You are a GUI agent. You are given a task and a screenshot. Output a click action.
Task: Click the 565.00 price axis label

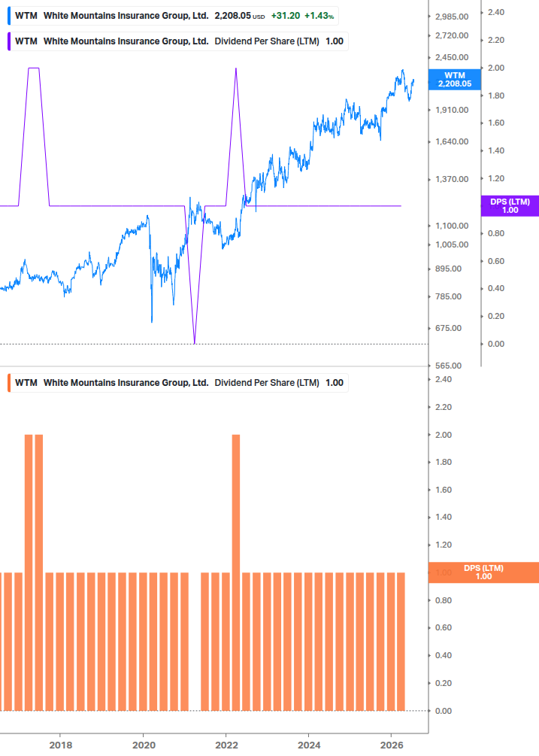(x=449, y=366)
